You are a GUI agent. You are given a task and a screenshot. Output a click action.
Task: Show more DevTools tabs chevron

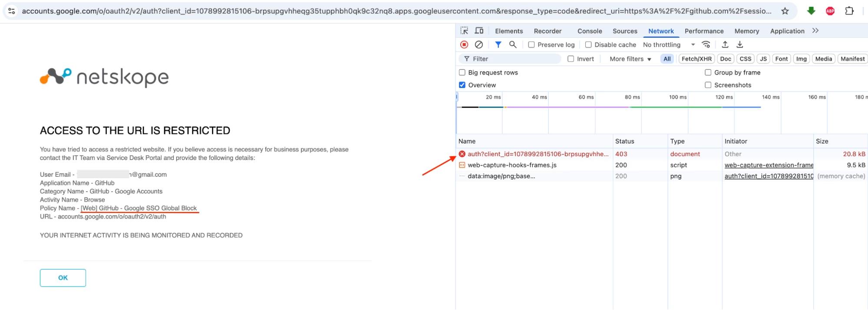[815, 31]
